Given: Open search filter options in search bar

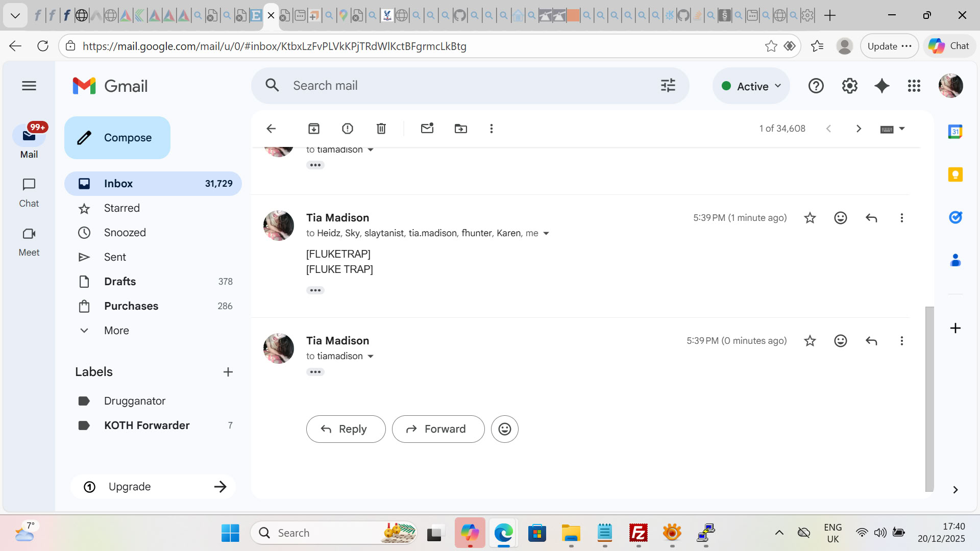Looking at the screenshot, I should (x=668, y=86).
